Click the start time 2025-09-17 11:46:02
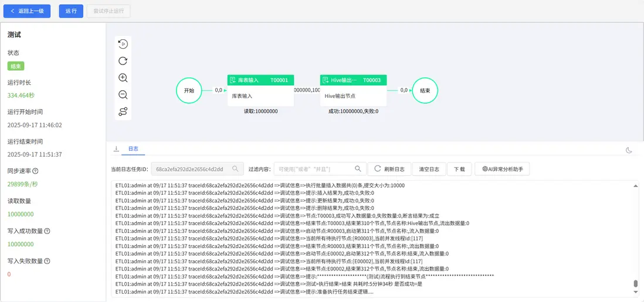 35,125
